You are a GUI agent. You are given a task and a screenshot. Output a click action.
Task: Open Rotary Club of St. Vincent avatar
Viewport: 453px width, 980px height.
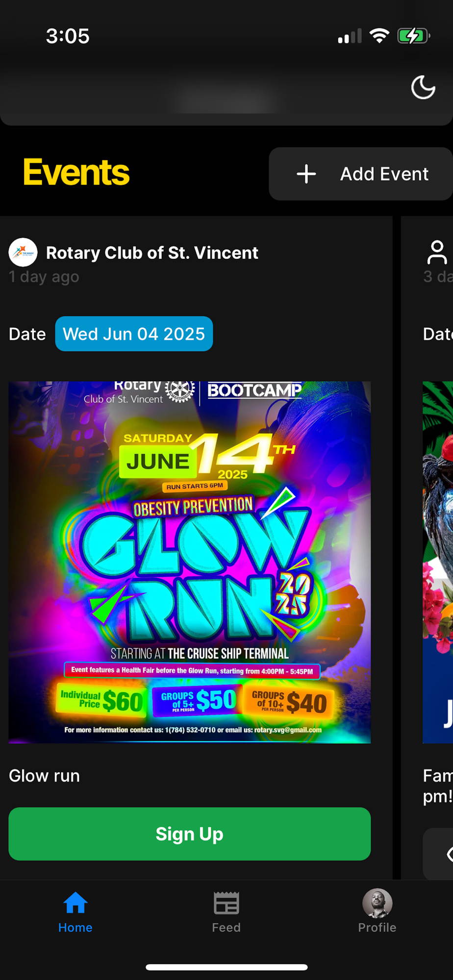tap(23, 252)
